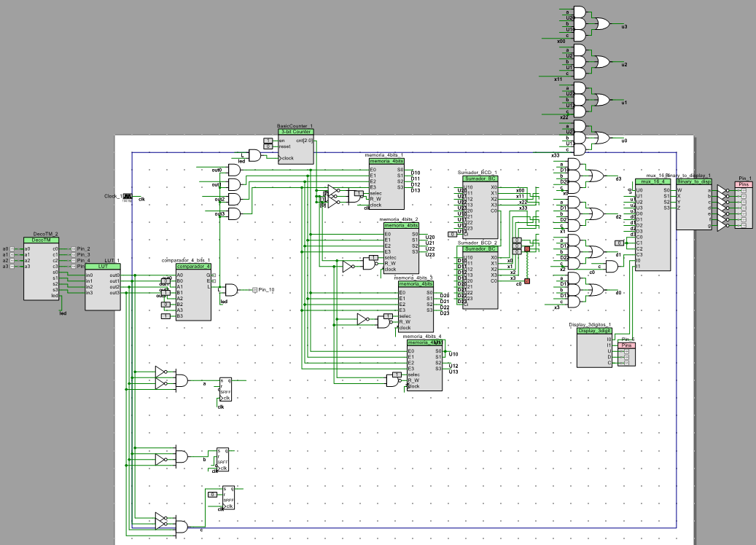Select the pink Pin_1 Pins block

tap(743, 206)
